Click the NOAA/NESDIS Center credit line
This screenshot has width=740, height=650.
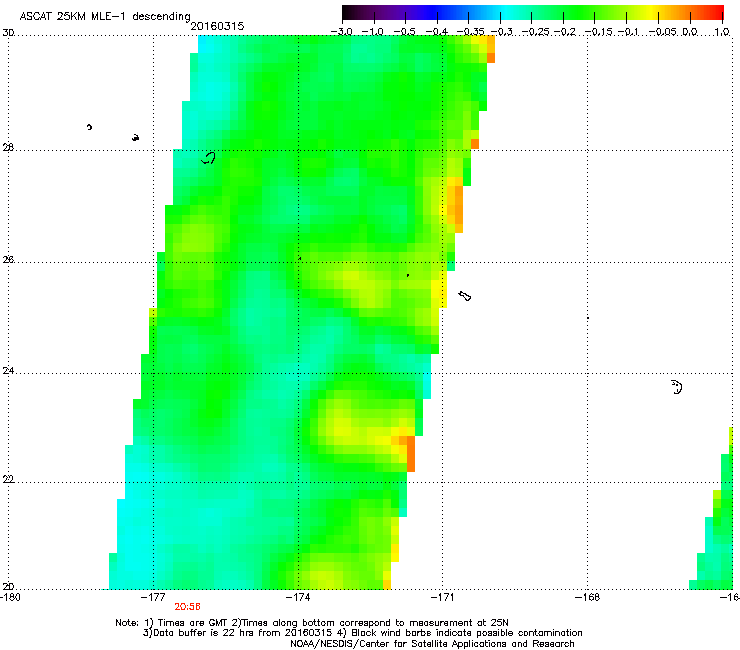[x=432, y=644]
